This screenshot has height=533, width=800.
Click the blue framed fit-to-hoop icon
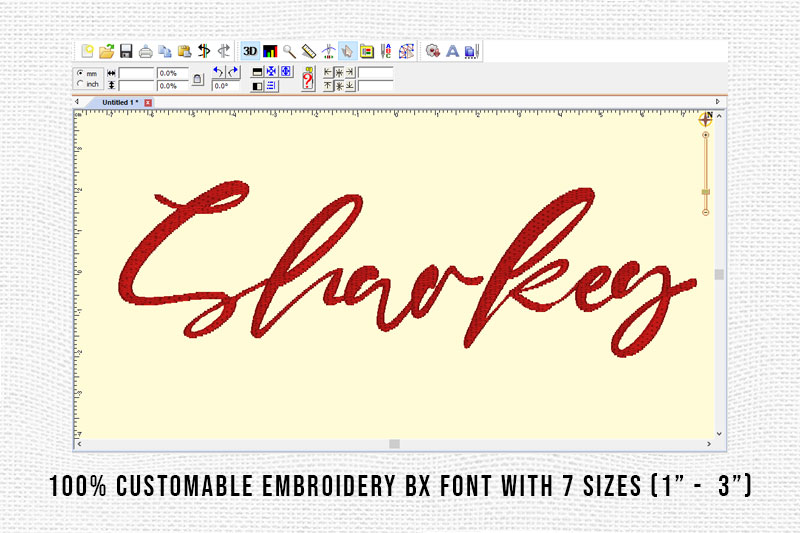point(286,72)
